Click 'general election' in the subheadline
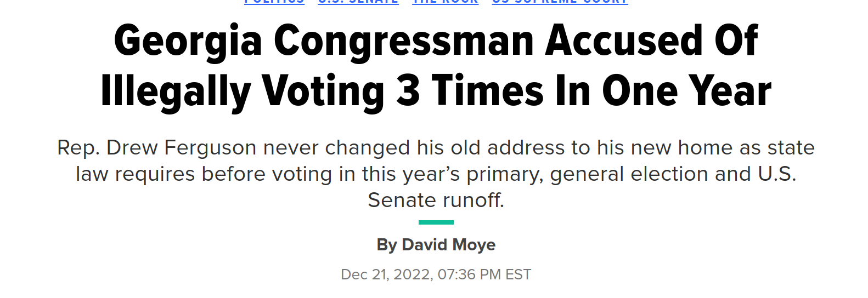Image resolution: width=868 pixels, height=298 pixels. [629, 174]
